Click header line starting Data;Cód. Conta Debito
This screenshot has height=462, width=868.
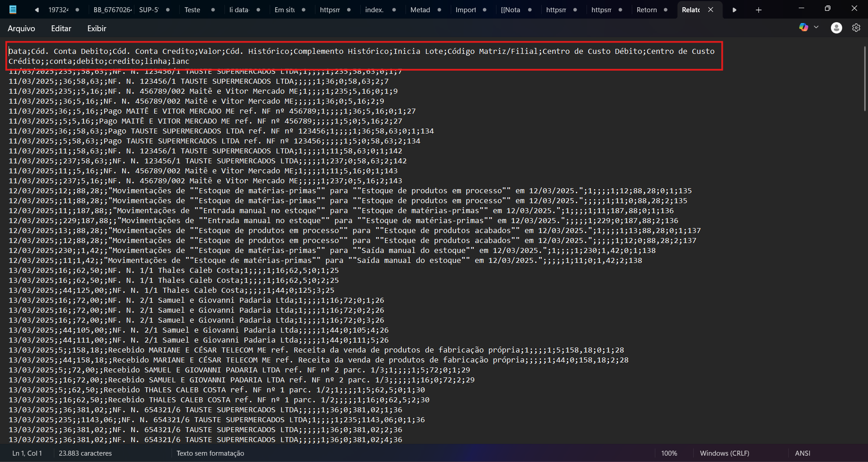362,51
